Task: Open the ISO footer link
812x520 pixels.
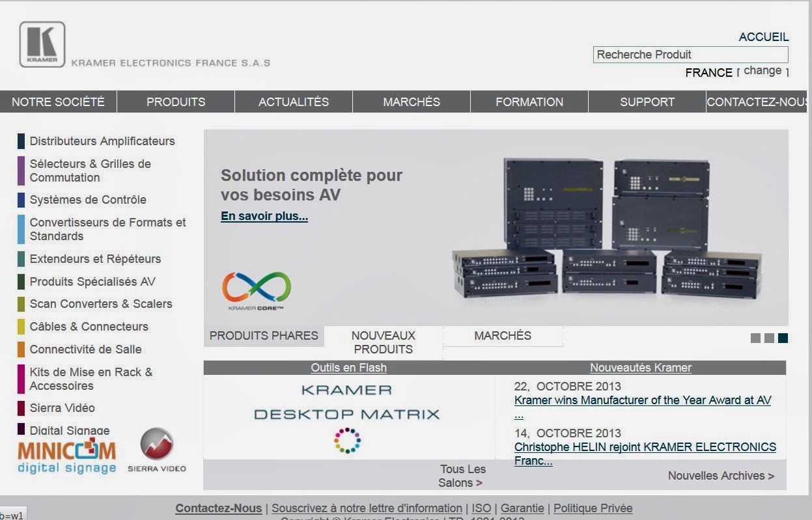Action: (481, 508)
